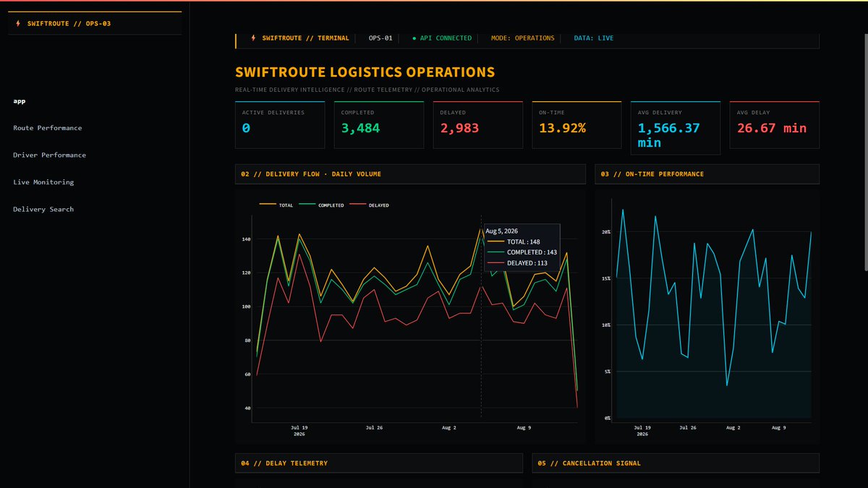Click the OPS-01 status entry
This screenshot has width=868, height=488.
(380, 38)
